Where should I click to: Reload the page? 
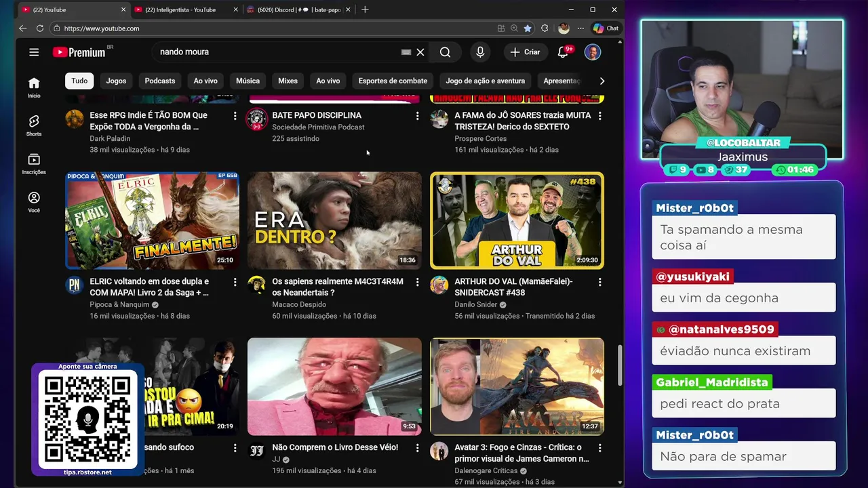40,28
